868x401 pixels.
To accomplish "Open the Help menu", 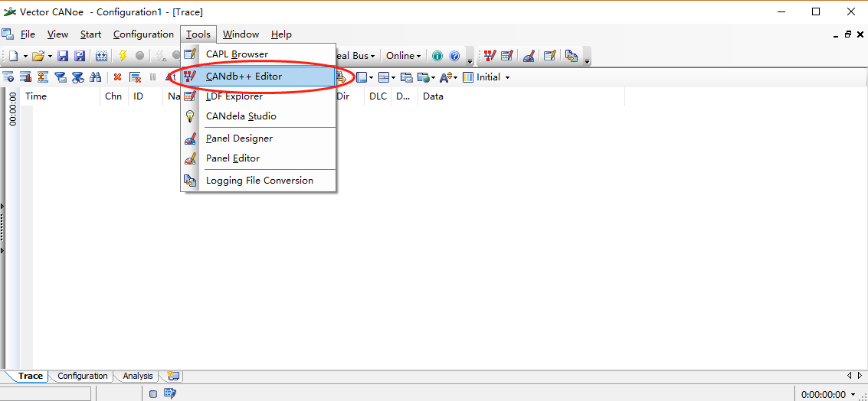I will (281, 34).
